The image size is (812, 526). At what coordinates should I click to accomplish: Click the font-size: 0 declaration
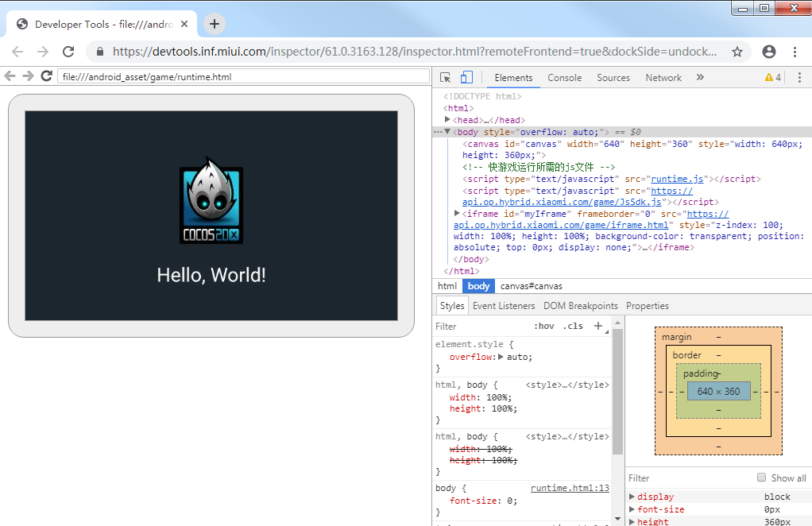click(483, 501)
